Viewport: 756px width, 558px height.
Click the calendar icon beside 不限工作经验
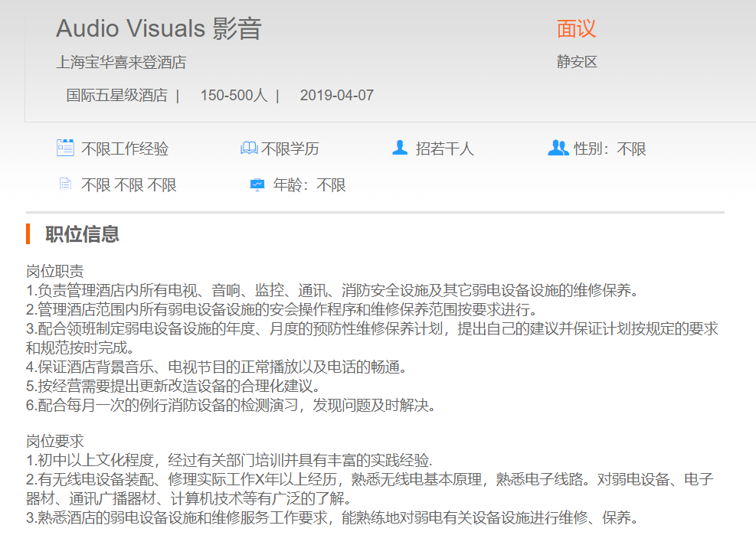point(65,148)
